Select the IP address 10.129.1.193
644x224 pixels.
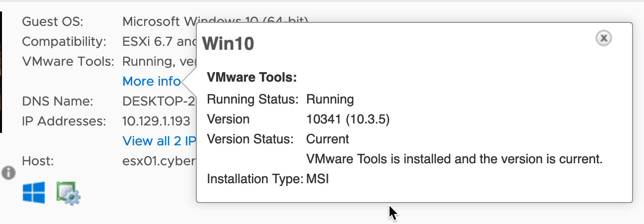156,121
